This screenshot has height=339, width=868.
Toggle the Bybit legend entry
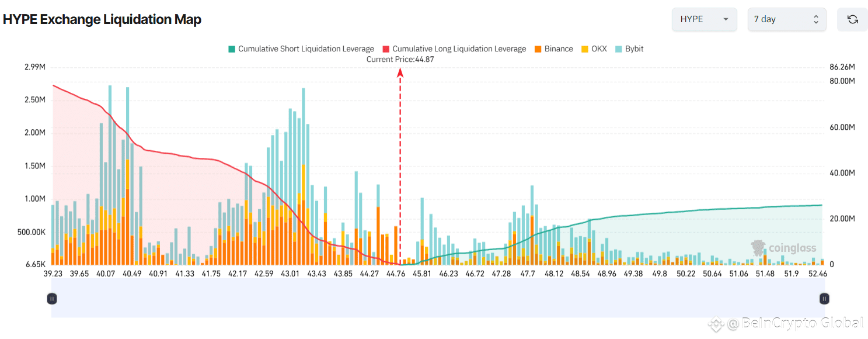(x=629, y=49)
